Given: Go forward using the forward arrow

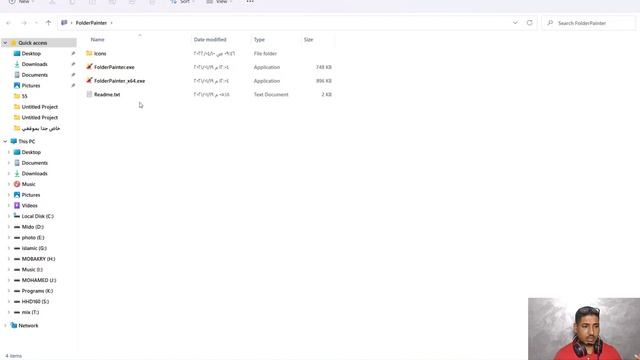Looking at the screenshot, I should pos(24,23).
